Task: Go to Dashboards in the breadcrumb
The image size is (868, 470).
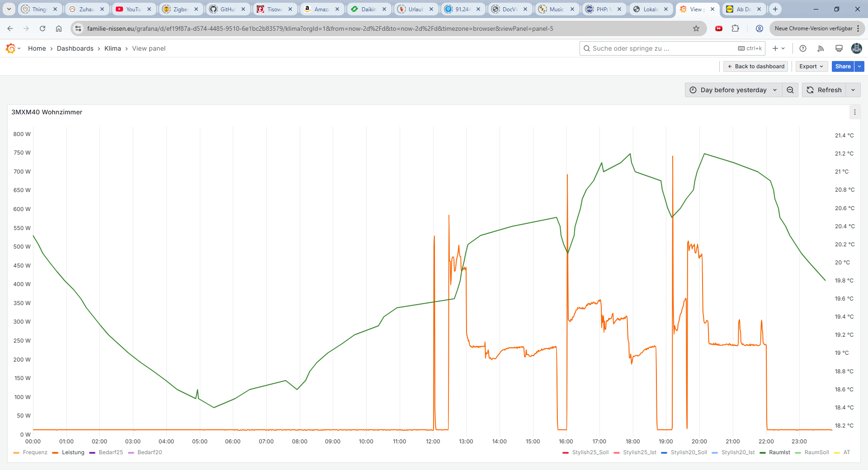Action: (75, 48)
